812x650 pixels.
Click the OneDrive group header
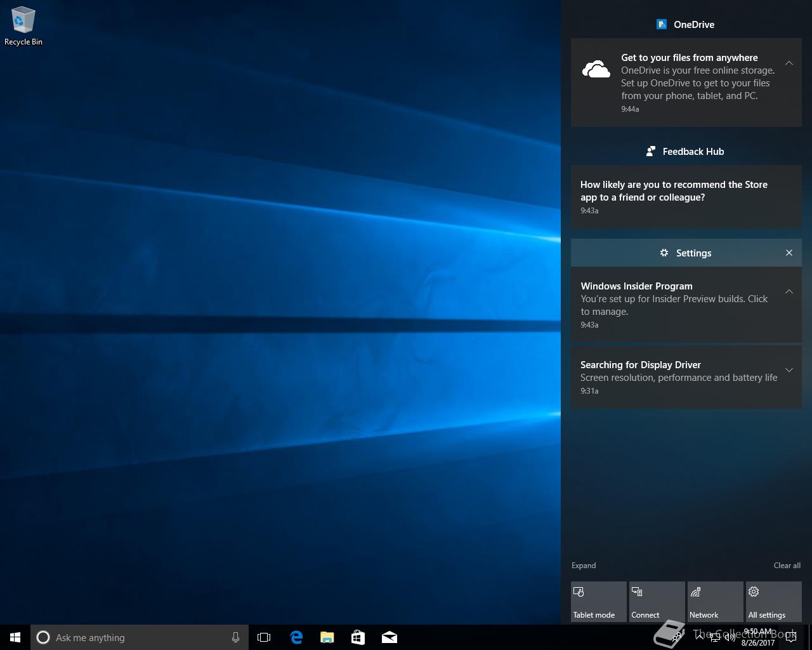(686, 24)
